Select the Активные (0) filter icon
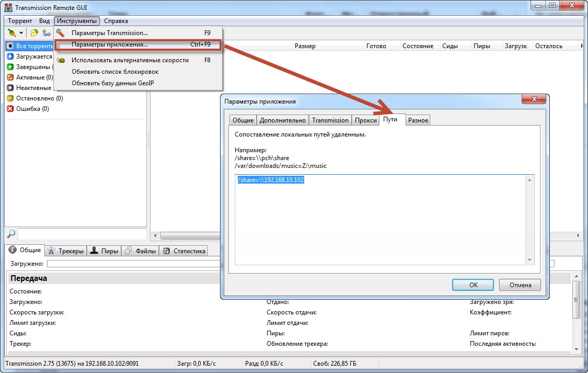The width and height of the screenshot is (588, 373). point(10,77)
